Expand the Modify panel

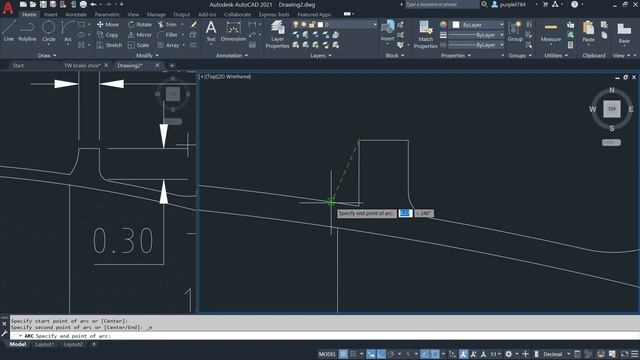pyautogui.click(x=147, y=56)
